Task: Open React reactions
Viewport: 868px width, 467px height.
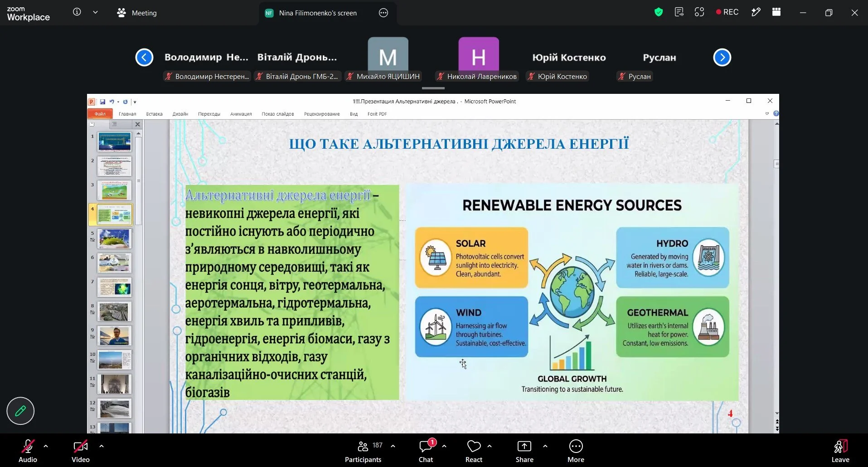Action: pyautogui.click(x=474, y=451)
